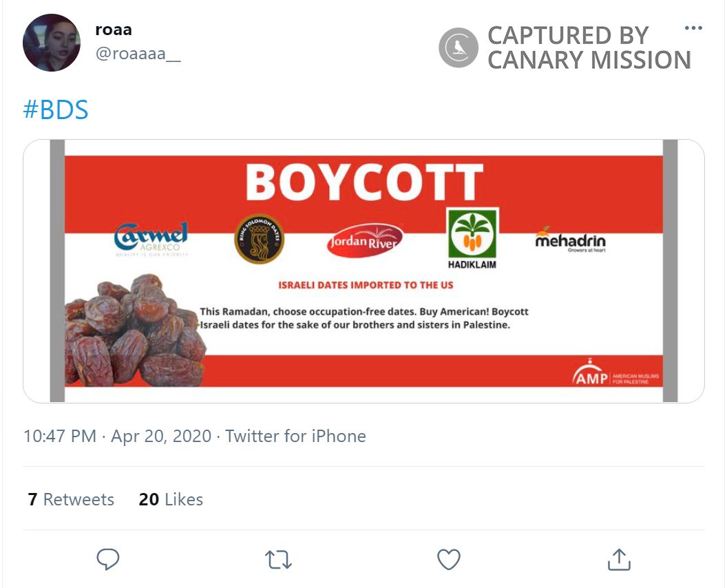This screenshot has width=727, height=588.
Task: Click the King Solomon Dates seal logo
Action: pyautogui.click(x=260, y=238)
